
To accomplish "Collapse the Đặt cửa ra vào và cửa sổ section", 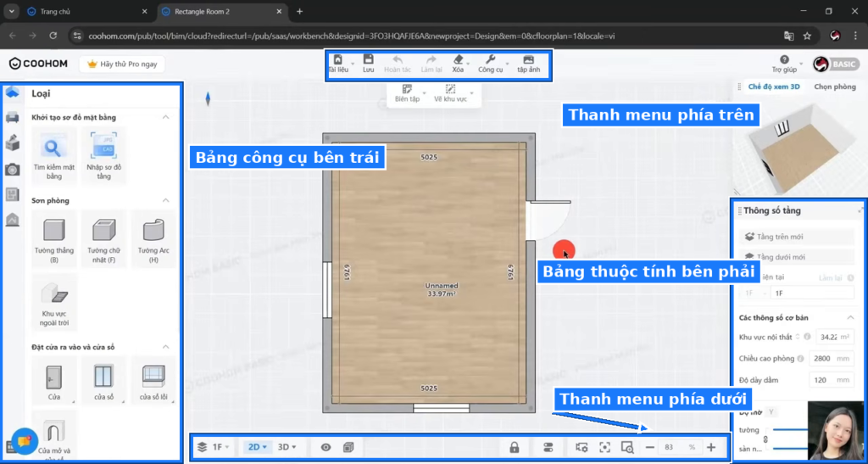I will coord(165,347).
